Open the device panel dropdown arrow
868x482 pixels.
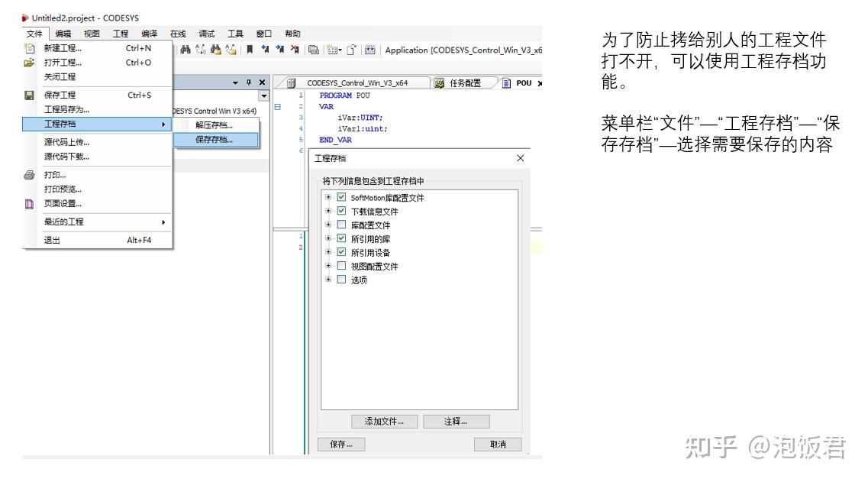click(x=264, y=96)
